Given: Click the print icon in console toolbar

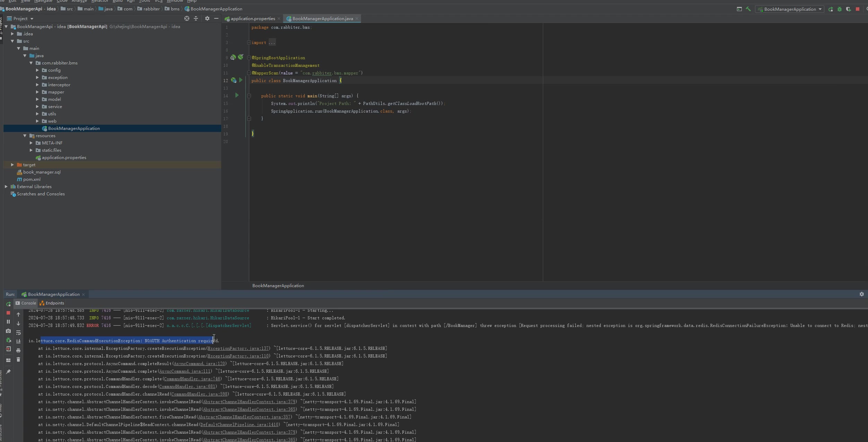Looking at the screenshot, I should tap(18, 351).
